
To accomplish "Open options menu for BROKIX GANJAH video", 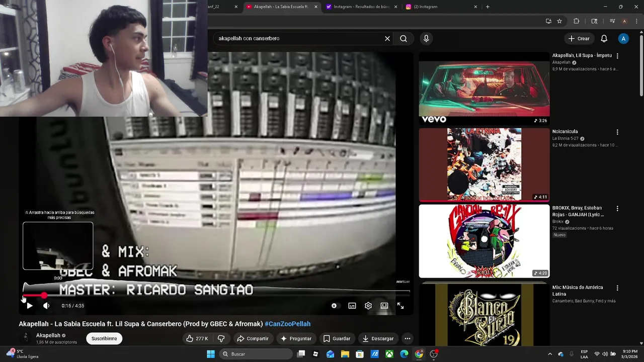I will coord(617,209).
